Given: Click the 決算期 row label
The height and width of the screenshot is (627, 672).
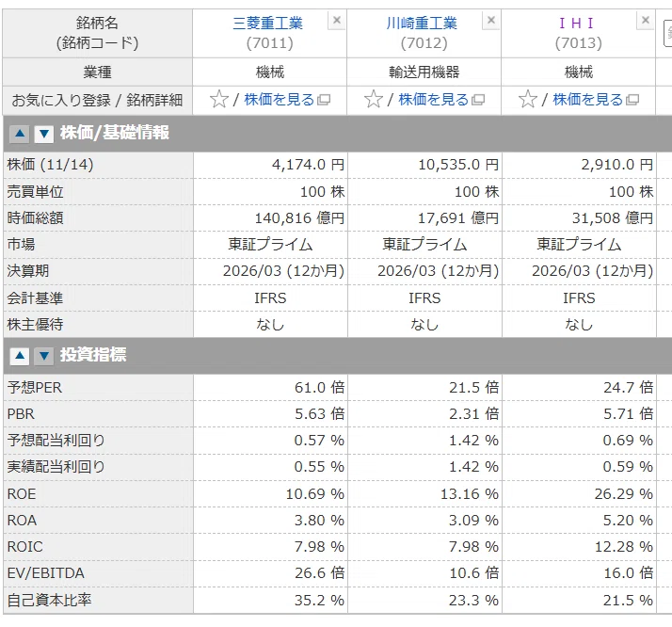Looking at the screenshot, I should coord(28,271).
